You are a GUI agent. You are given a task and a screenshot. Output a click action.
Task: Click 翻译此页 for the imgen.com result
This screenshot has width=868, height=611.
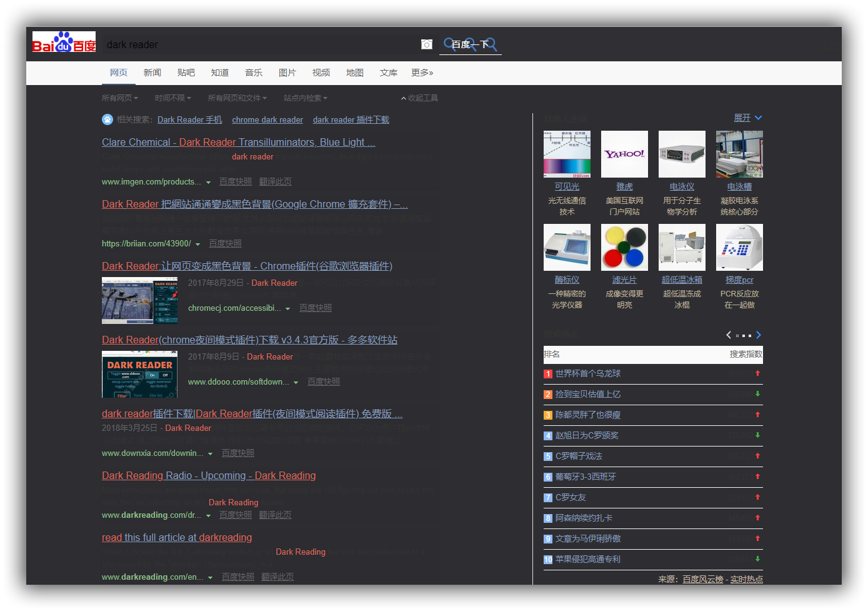(x=276, y=182)
